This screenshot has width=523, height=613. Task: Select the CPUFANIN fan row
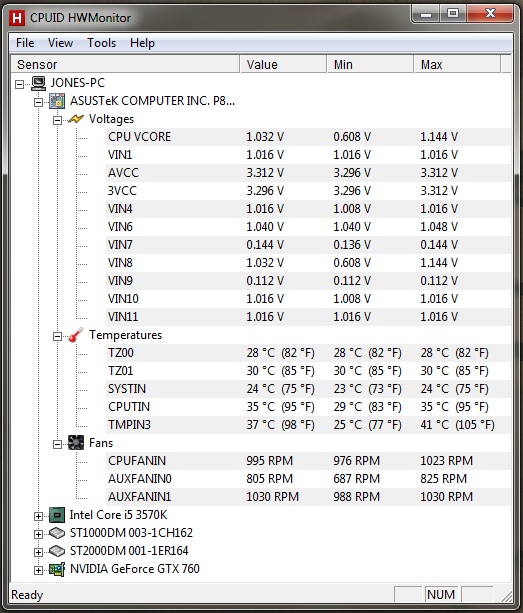pyautogui.click(x=308, y=461)
